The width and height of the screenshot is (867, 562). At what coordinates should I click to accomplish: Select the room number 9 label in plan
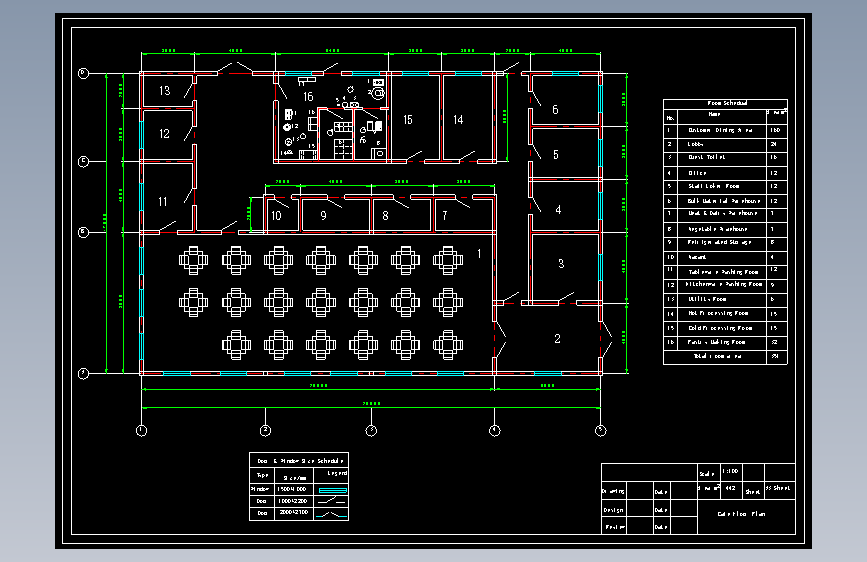point(323,216)
